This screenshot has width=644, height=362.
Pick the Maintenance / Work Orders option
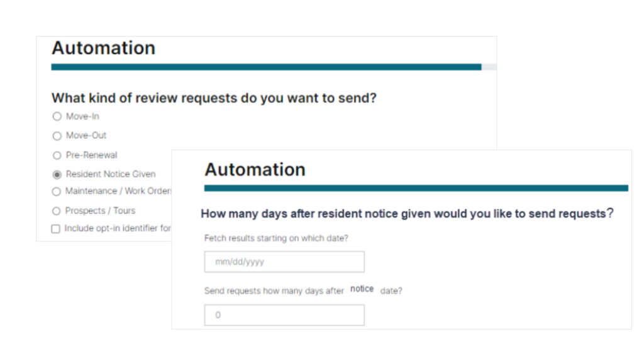pyautogui.click(x=57, y=192)
